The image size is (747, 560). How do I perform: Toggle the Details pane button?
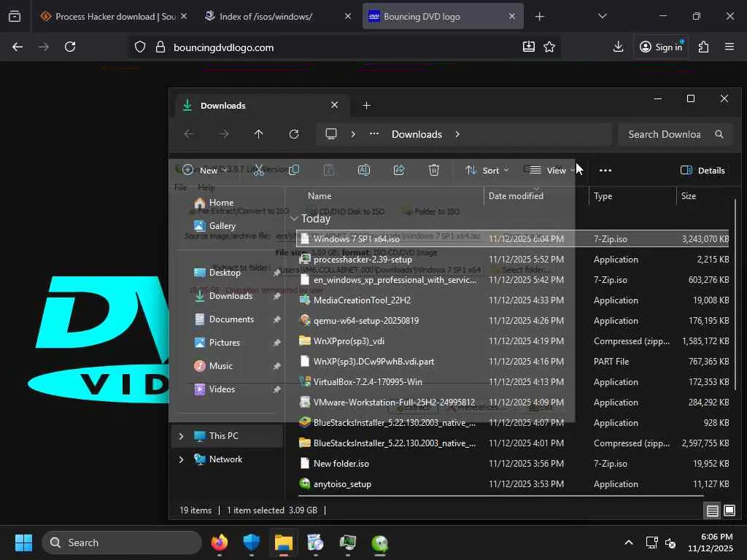click(703, 170)
